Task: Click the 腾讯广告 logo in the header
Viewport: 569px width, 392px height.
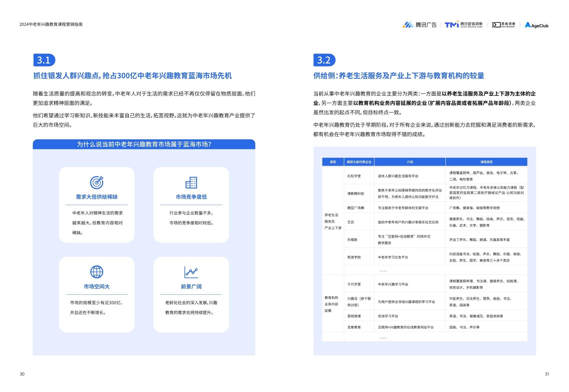Action: coord(419,25)
